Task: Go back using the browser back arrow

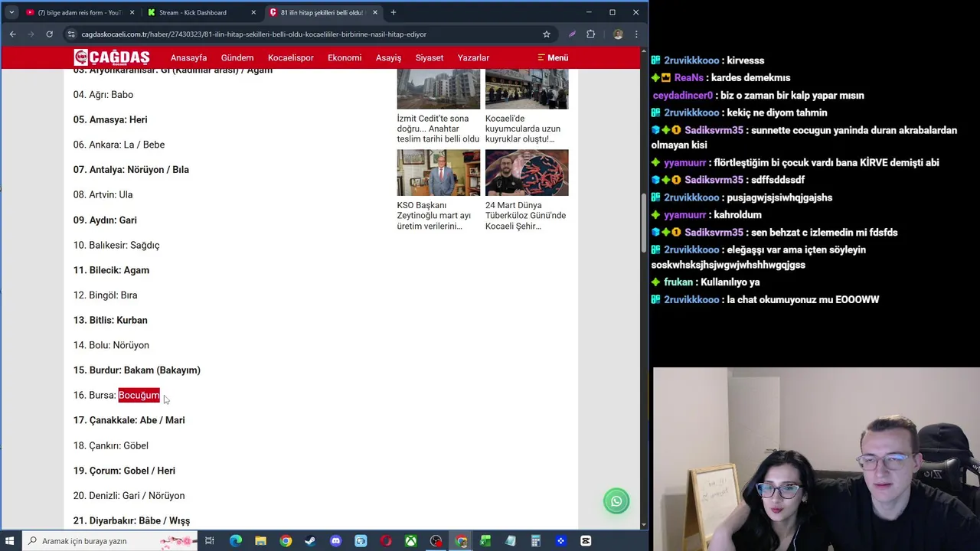Action: [x=12, y=34]
